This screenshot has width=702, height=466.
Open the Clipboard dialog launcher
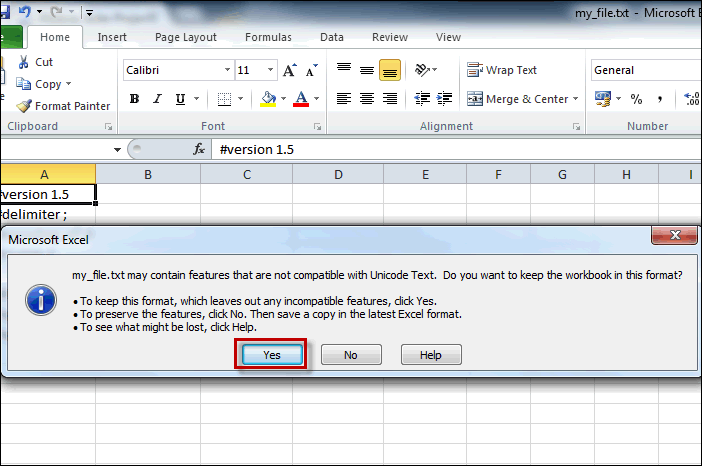[x=108, y=127]
